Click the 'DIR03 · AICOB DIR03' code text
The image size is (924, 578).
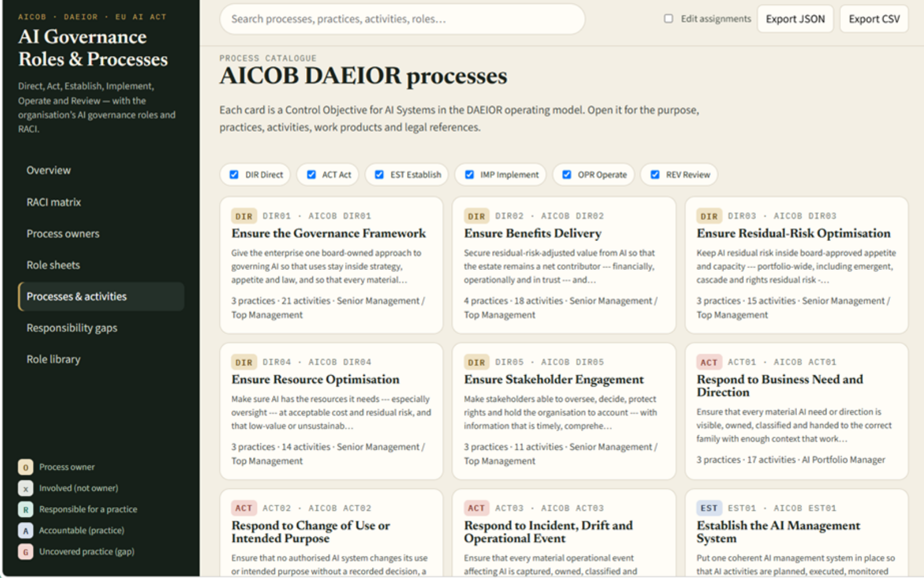782,216
